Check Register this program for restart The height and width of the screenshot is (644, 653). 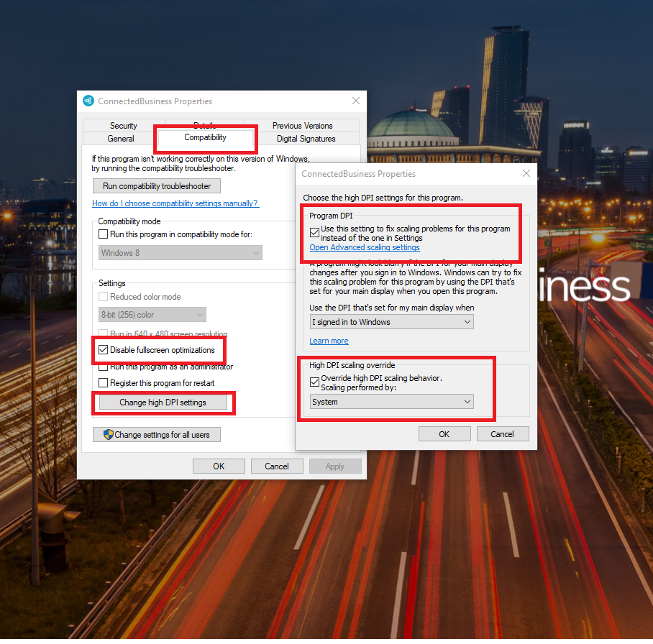pyautogui.click(x=104, y=382)
